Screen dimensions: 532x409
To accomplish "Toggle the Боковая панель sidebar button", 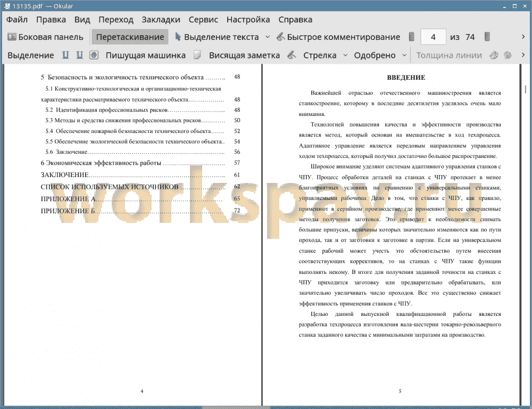I will 45,37.
